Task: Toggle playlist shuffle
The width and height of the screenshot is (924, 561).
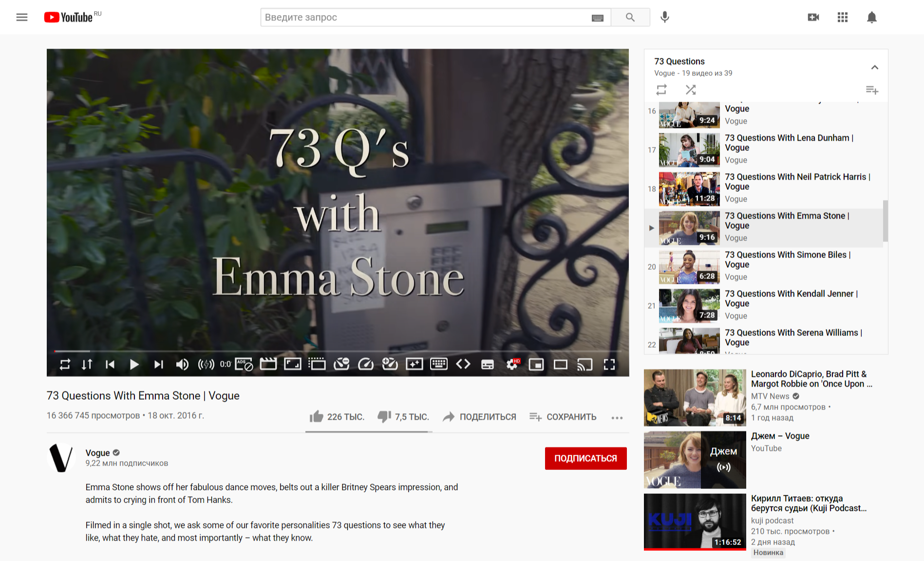Action: coord(691,90)
